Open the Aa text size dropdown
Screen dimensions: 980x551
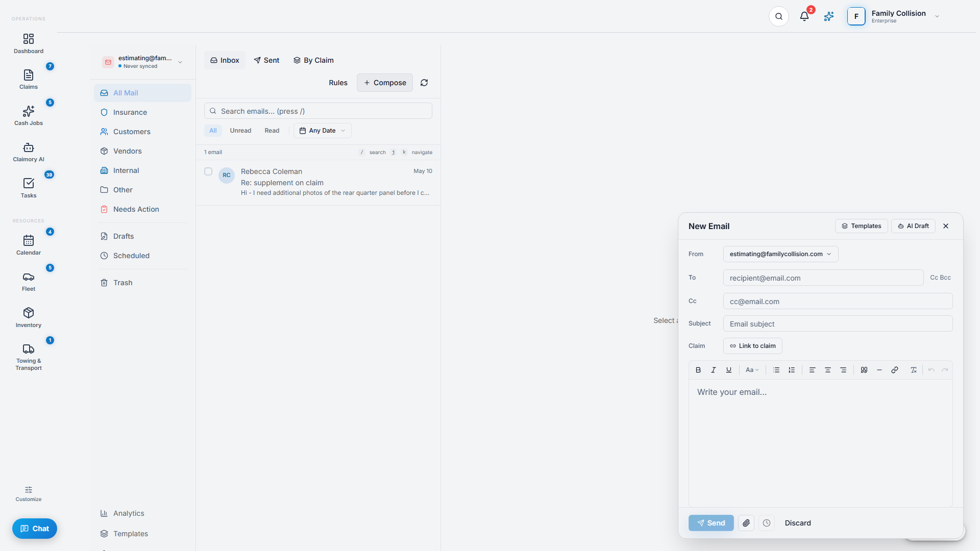(752, 370)
